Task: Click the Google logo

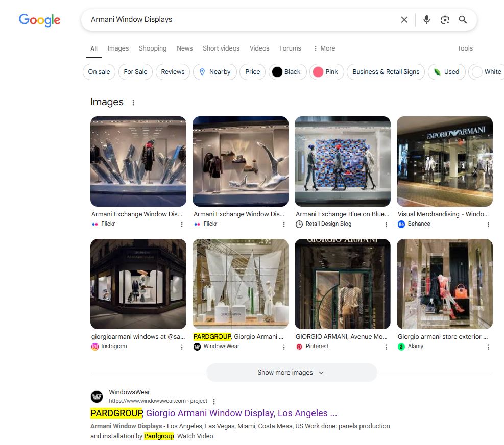Action: [39, 20]
